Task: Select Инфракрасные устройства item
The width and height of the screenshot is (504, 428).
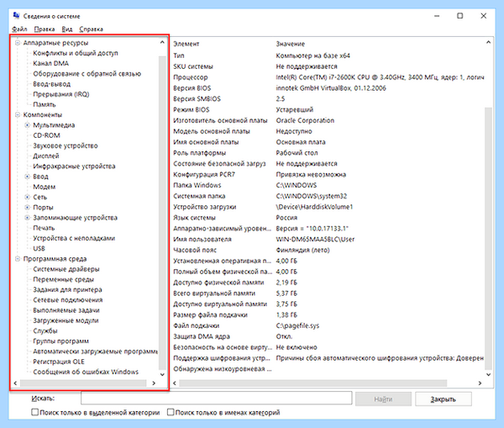Action: (74, 166)
